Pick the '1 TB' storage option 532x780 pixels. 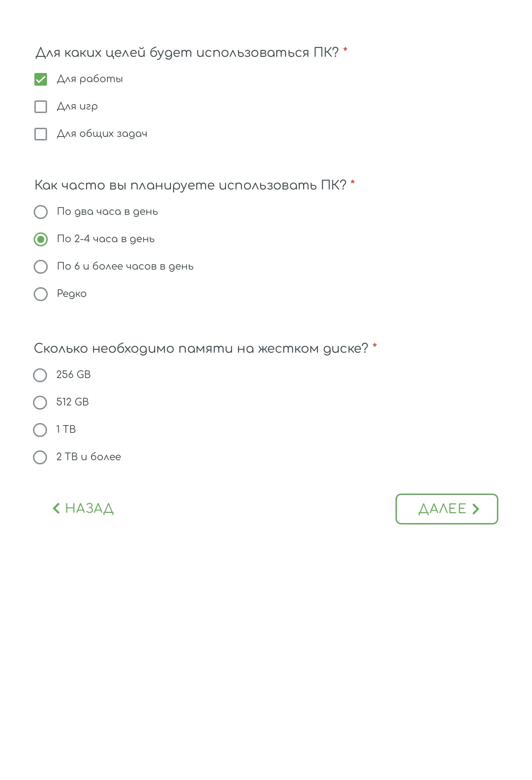coord(39,429)
